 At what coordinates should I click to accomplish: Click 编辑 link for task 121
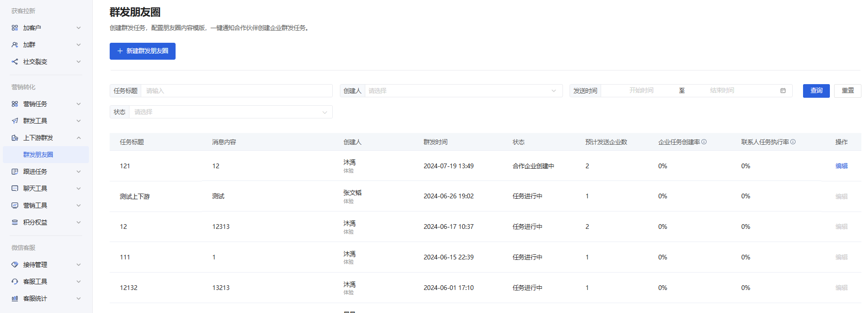(841, 166)
